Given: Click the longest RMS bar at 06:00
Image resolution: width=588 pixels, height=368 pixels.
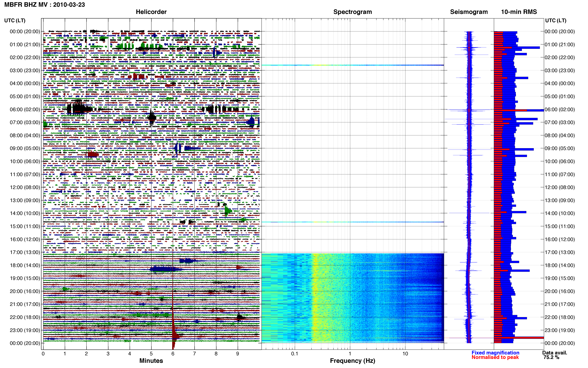Looking at the screenshot, I should click(x=519, y=110).
